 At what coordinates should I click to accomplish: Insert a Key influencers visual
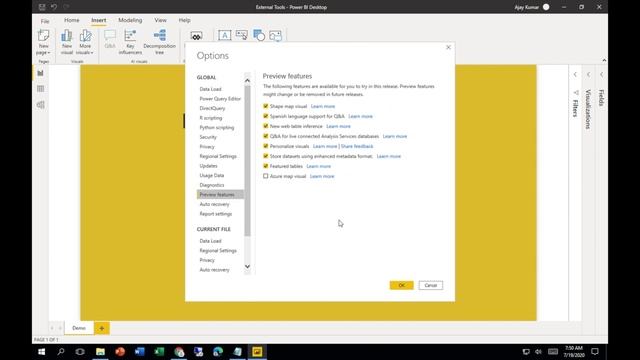[130, 42]
